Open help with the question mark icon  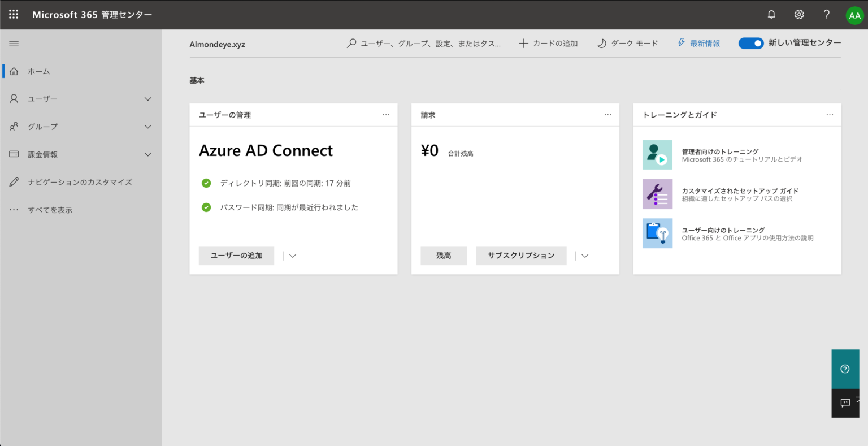[826, 14]
